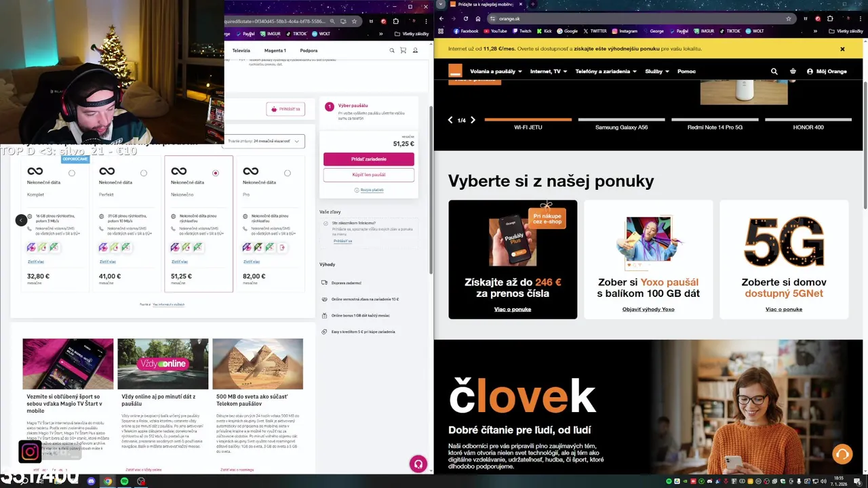
Task: Select Nekonečno plan radio button
Action: point(216,173)
